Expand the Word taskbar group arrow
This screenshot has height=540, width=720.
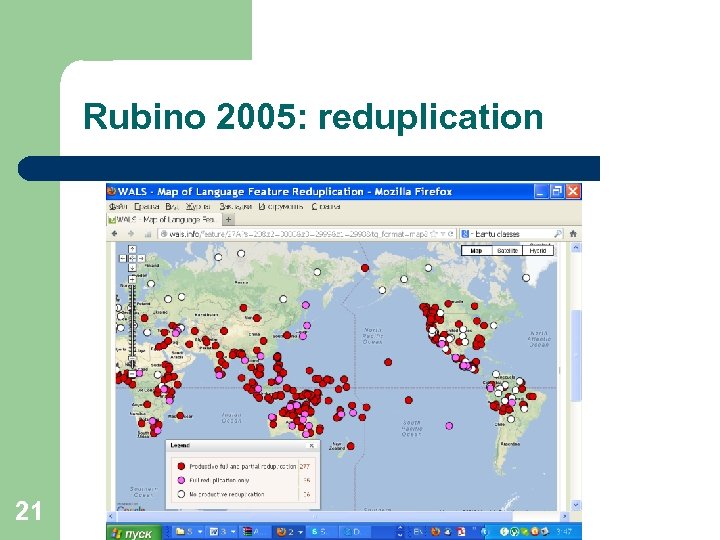click(x=233, y=532)
